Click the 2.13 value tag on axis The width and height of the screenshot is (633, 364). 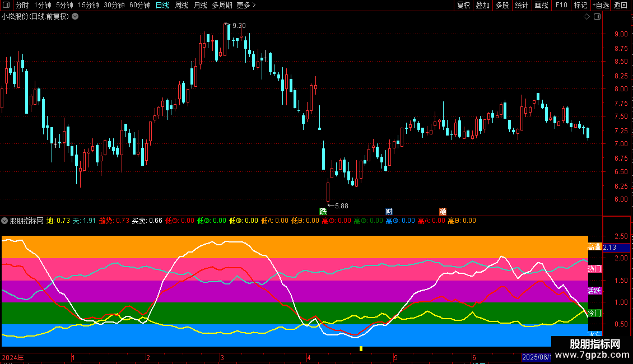coord(616,248)
